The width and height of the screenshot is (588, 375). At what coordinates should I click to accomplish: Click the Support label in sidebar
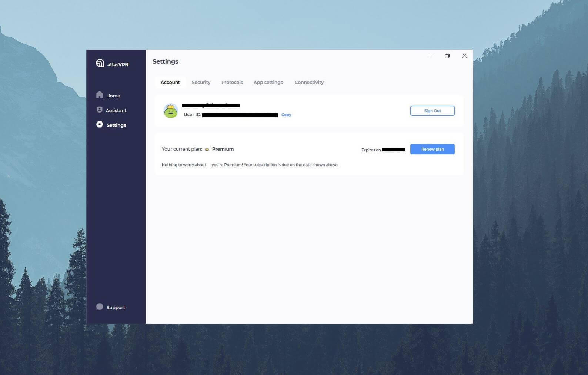point(116,307)
